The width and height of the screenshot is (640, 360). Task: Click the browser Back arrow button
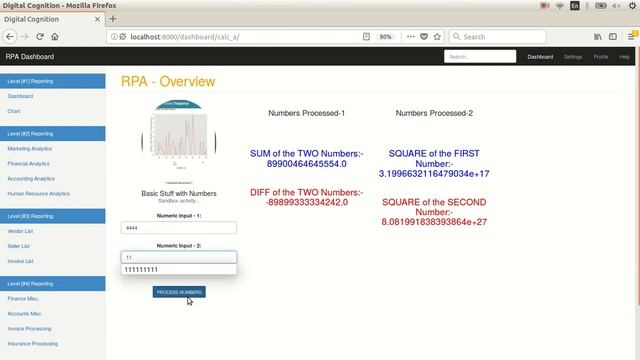pos(10,37)
